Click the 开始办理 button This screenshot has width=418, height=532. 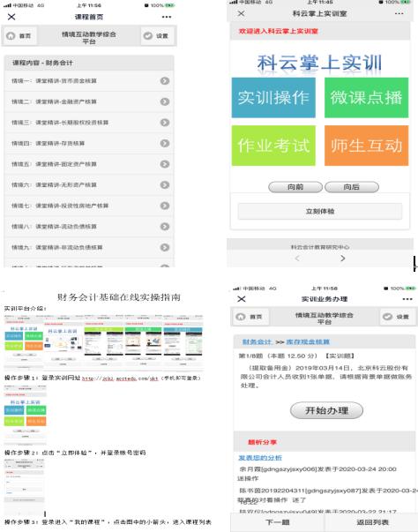tap(326, 410)
